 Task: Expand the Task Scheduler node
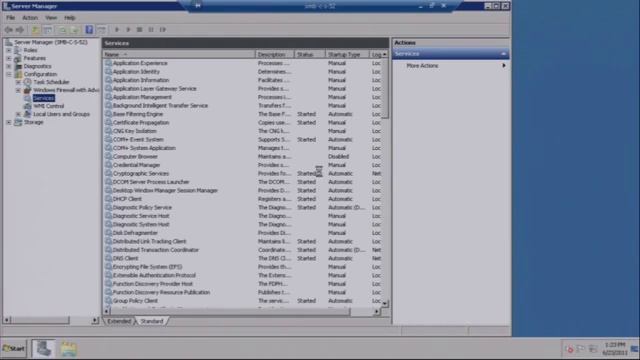[x=18, y=82]
